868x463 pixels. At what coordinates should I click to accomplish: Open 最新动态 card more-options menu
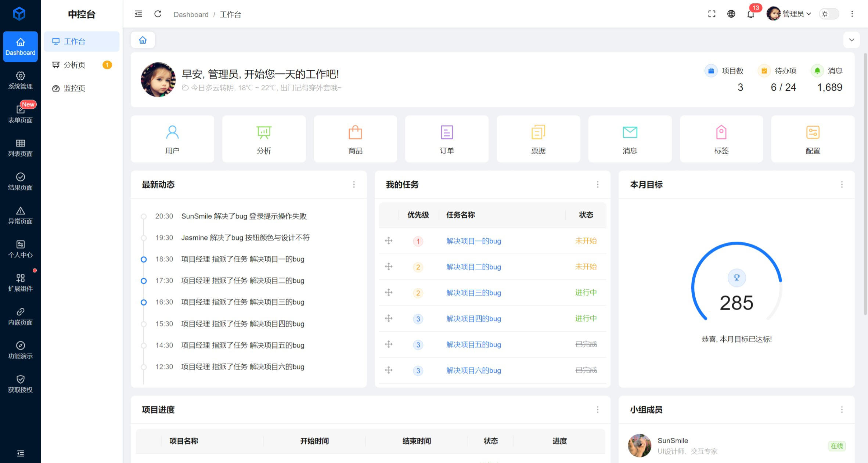354,184
